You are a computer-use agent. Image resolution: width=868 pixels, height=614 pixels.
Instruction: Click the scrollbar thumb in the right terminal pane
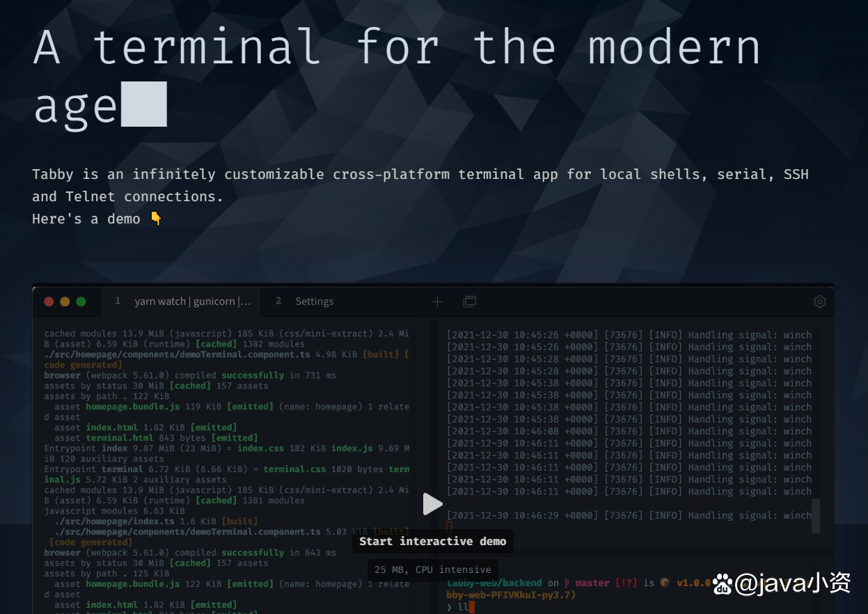tap(816, 516)
